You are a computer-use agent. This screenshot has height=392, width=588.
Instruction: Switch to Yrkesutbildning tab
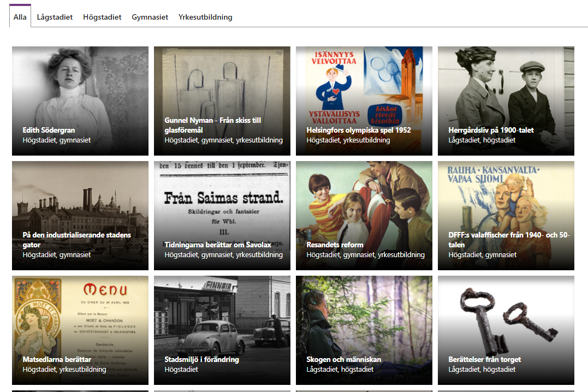[x=205, y=17]
